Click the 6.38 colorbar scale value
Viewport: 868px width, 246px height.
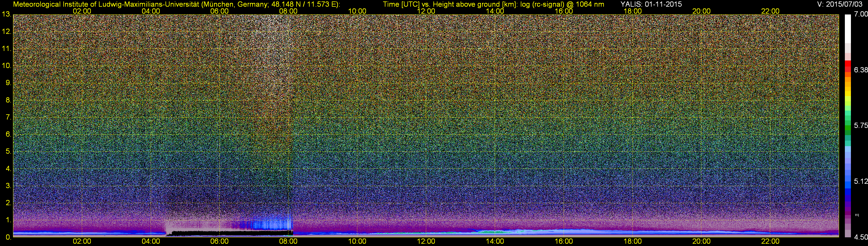click(860, 70)
